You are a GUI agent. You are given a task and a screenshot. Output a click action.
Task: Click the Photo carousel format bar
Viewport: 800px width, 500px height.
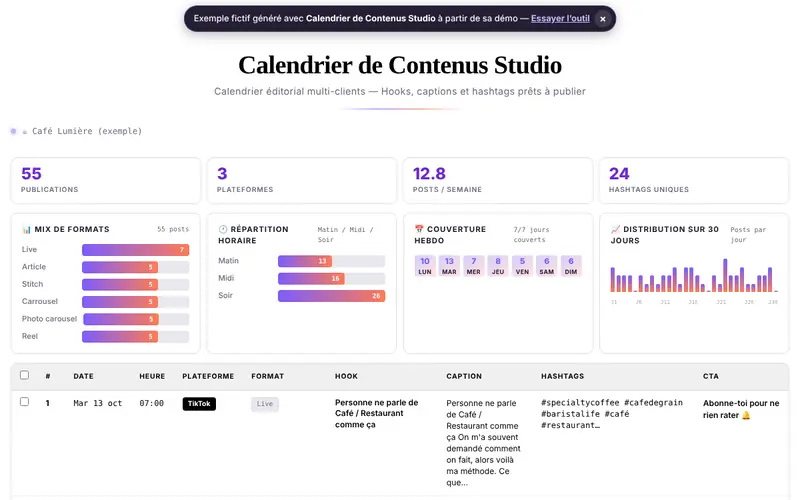pos(121,319)
